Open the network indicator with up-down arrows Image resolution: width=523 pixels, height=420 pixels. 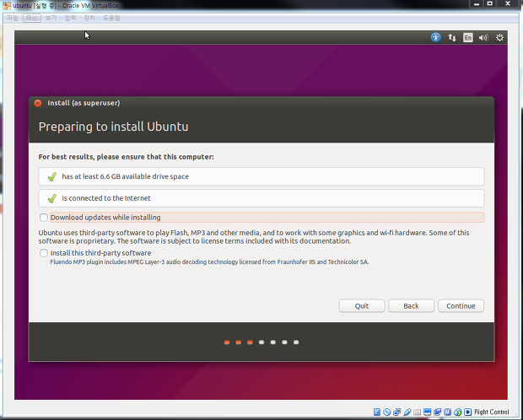tap(452, 37)
